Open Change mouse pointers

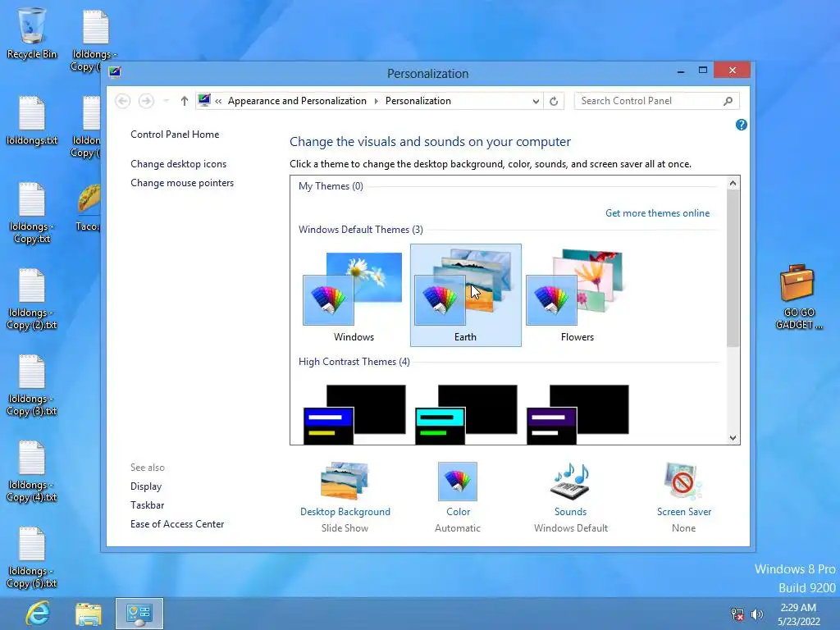pyautogui.click(x=182, y=183)
